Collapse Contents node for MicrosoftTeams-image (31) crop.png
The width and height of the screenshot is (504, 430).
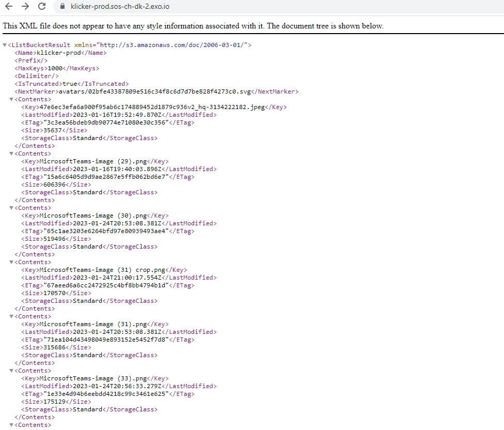(11, 262)
